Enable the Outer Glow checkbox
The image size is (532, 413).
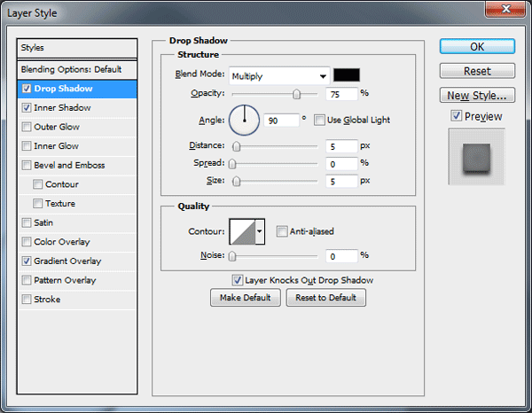click(x=27, y=127)
